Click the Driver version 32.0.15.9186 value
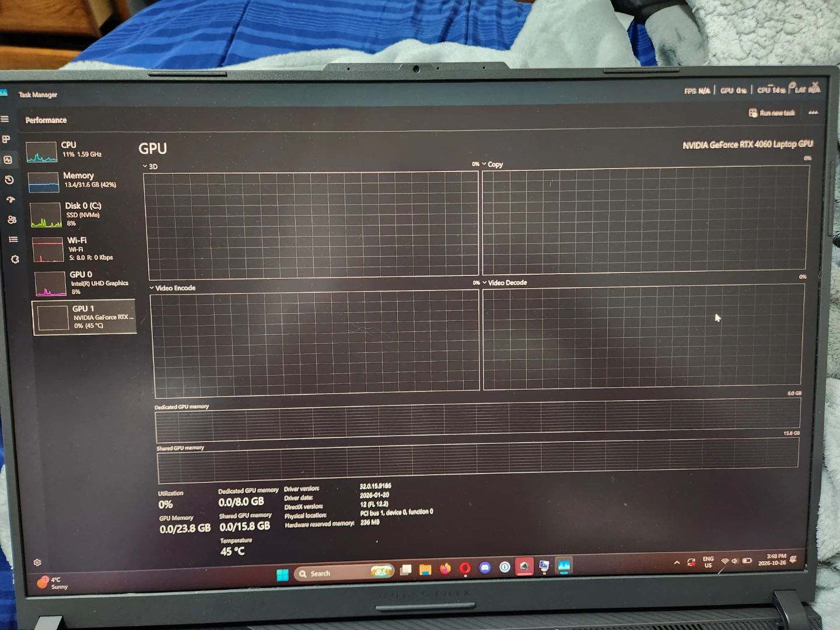 tap(375, 486)
